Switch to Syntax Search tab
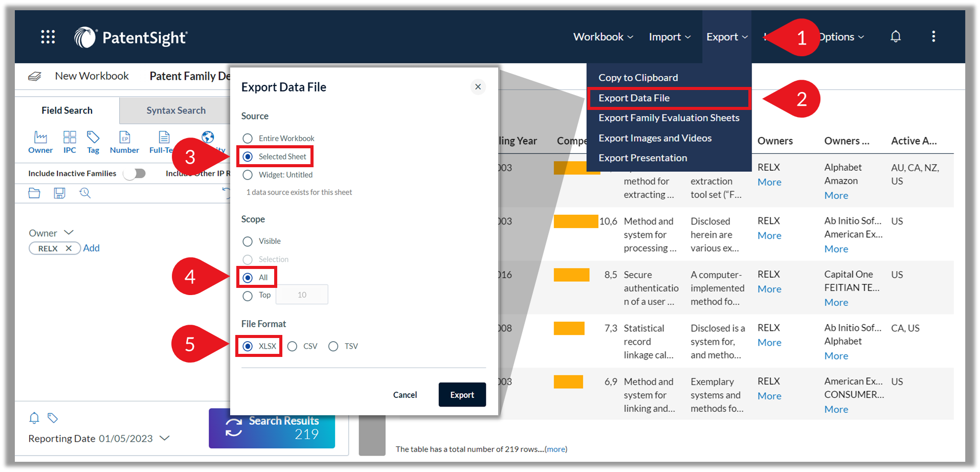Image resolution: width=980 pixels, height=472 pixels. point(176,110)
